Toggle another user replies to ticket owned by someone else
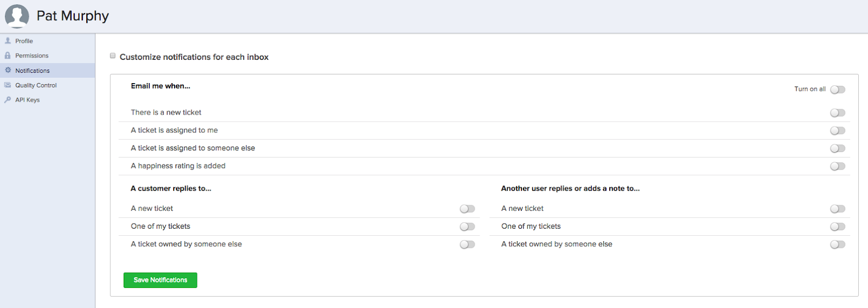The height and width of the screenshot is (308, 868). point(838,244)
